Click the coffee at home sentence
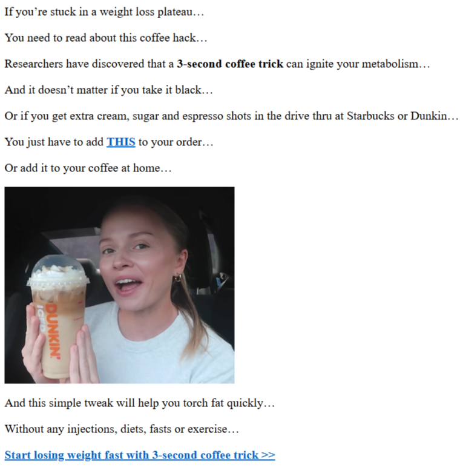 click(88, 168)
